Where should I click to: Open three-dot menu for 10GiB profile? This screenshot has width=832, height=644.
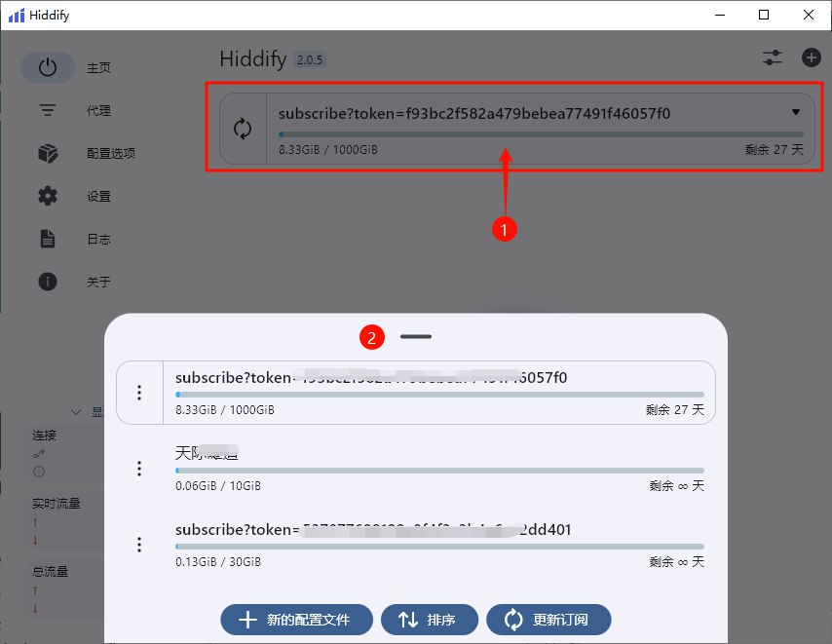(x=139, y=469)
